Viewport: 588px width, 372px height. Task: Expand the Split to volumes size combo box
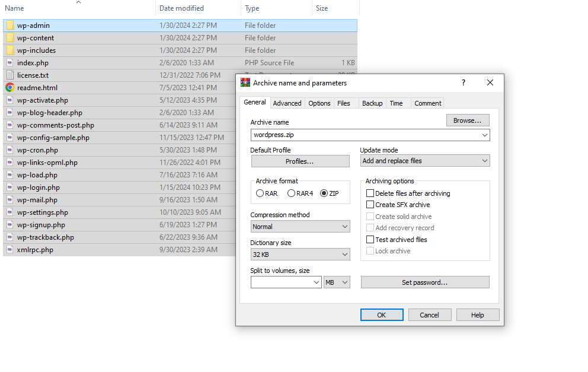[317, 282]
